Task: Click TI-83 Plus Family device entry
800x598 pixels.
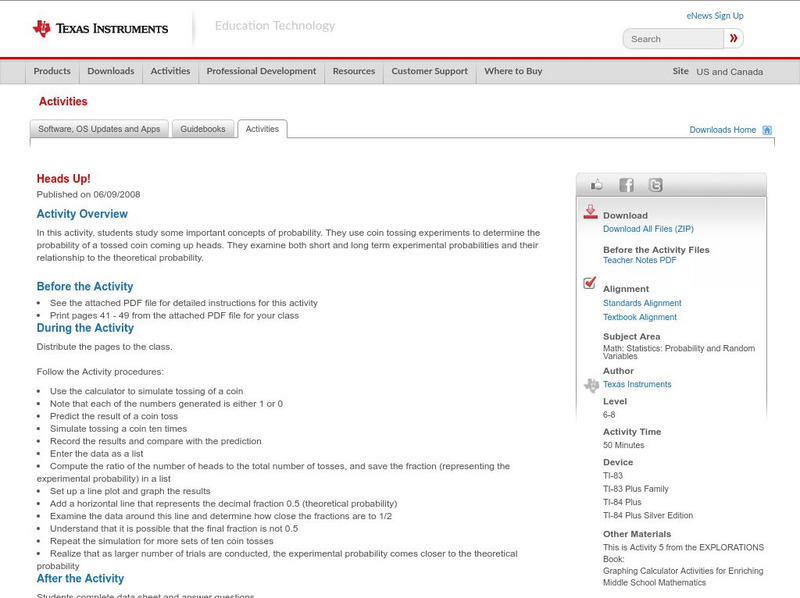Action: click(636, 489)
